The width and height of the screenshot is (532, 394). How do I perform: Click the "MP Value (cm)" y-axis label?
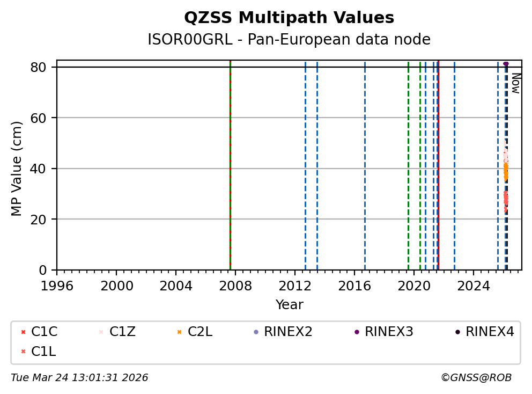coord(17,169)
